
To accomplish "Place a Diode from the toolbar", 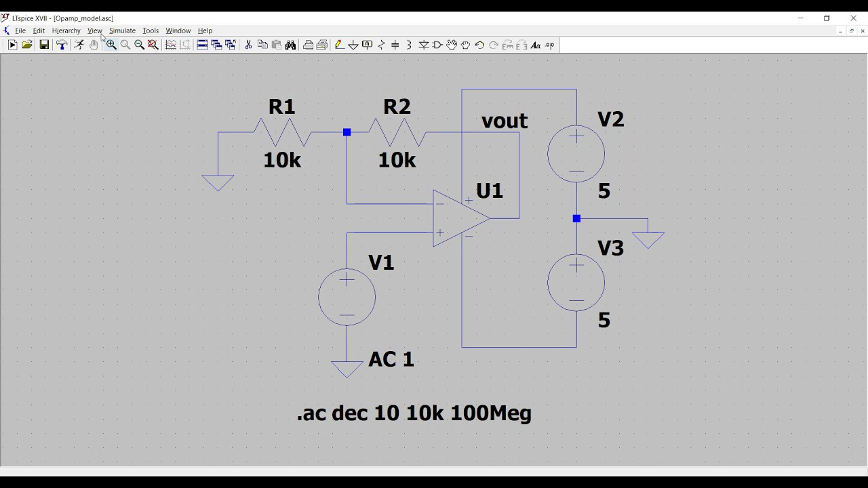I will pos(424,45).
